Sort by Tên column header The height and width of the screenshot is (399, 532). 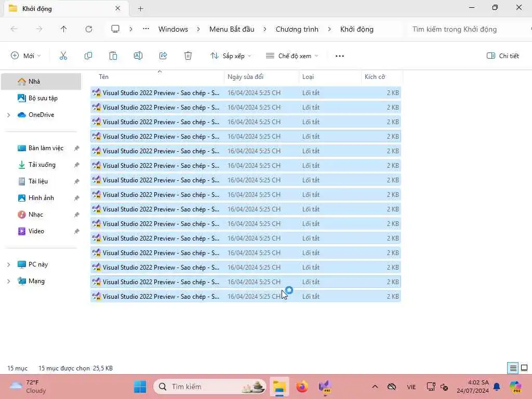[157, 77]
